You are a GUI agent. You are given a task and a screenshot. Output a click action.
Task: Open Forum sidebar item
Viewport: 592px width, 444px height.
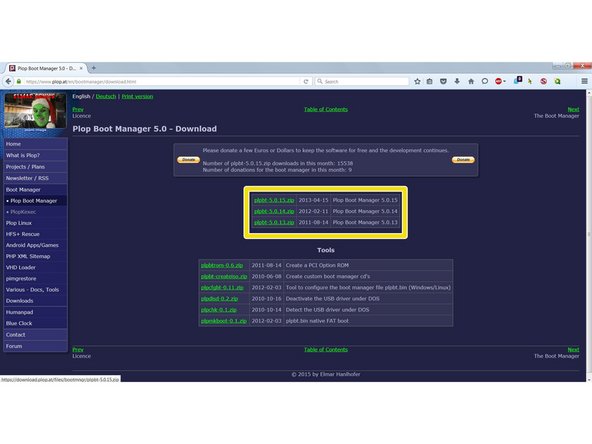35,346
